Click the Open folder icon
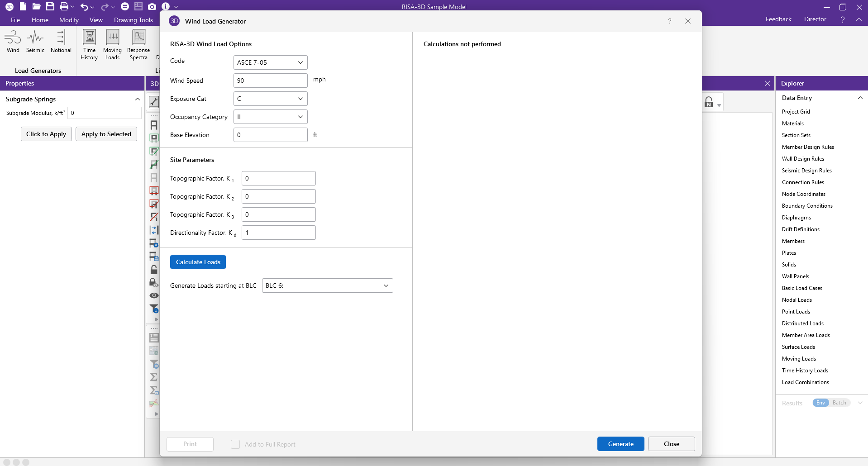This screenshot has width=868, height=466. coord(37,6)
